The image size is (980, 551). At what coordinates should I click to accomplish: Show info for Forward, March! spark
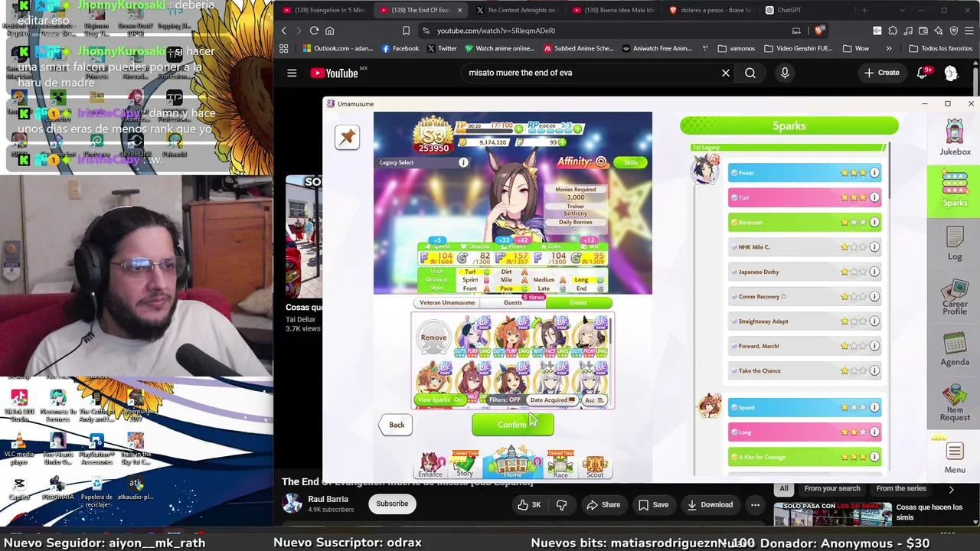[x=874, y=346]
